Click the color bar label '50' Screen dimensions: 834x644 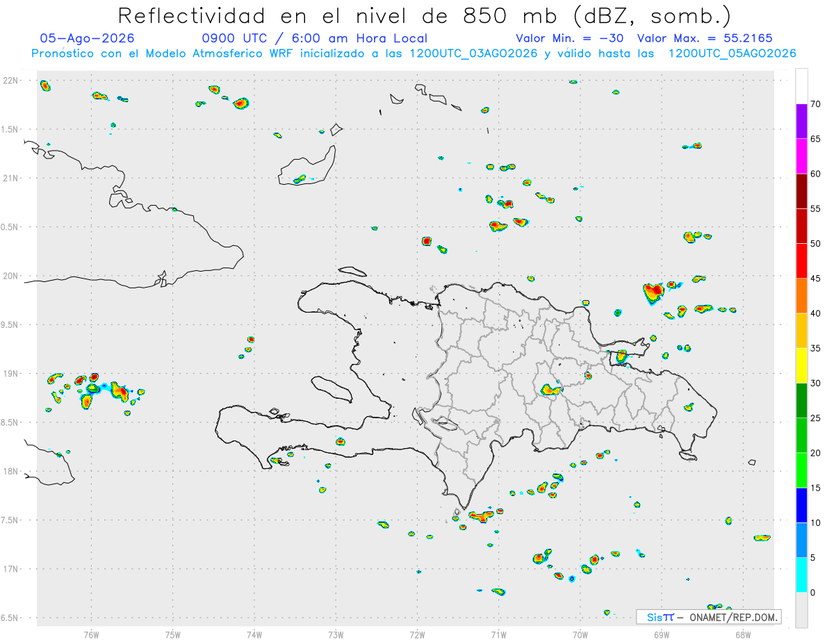point(815,244)
